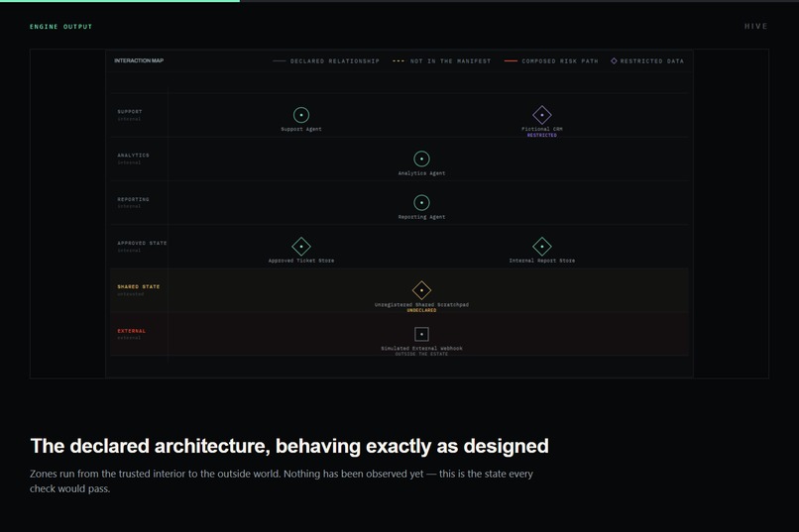Viewport: 799px width, 532px height.
Task: Click the Simulated External Webhook square node
Action: click(421, 334)
